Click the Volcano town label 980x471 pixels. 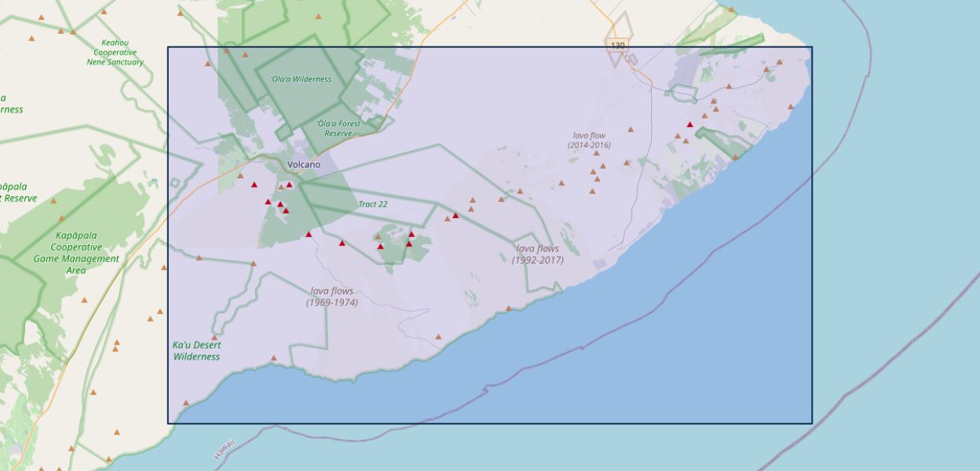point(304,164)
